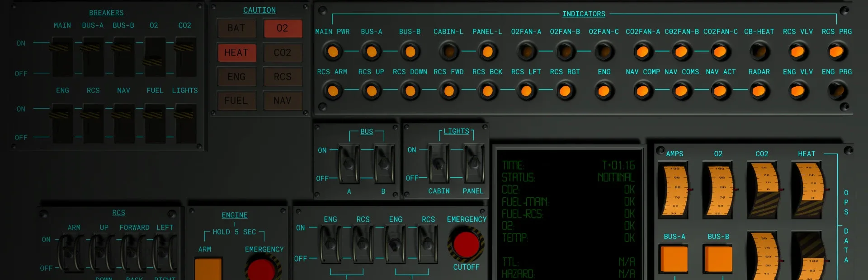Toggle the LIGHTS breaker switch
Image resolution: width=868 pixels, height=280 pixels.
click(x=185, y=123)
